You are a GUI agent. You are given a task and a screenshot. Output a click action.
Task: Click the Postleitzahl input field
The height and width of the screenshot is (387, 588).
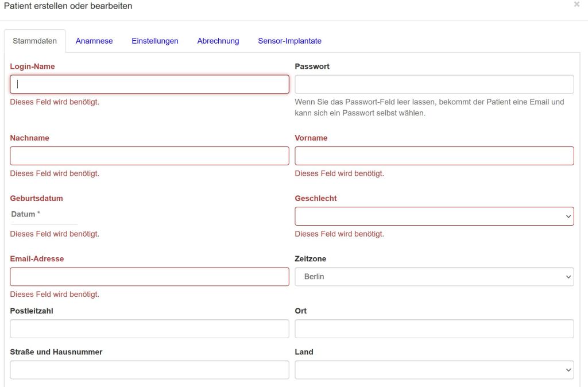[149, 329]
